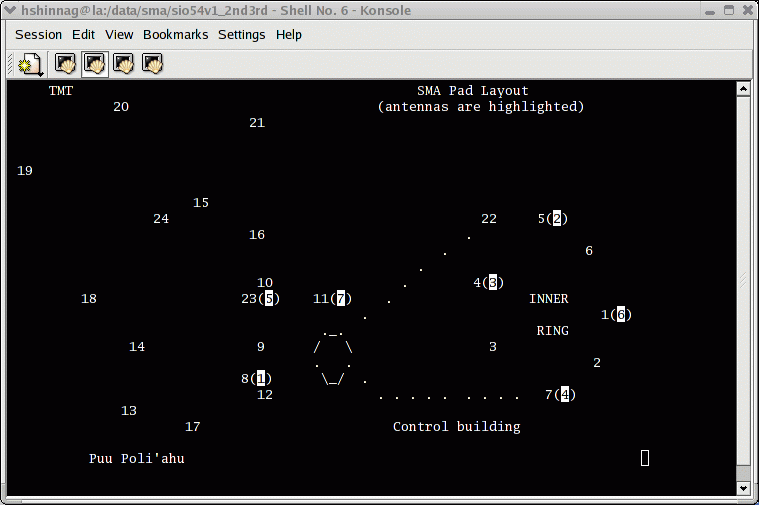Viewport: 759px width, 505px height.
Task: Open new session icon in toolbar
Action: [31, 64]
